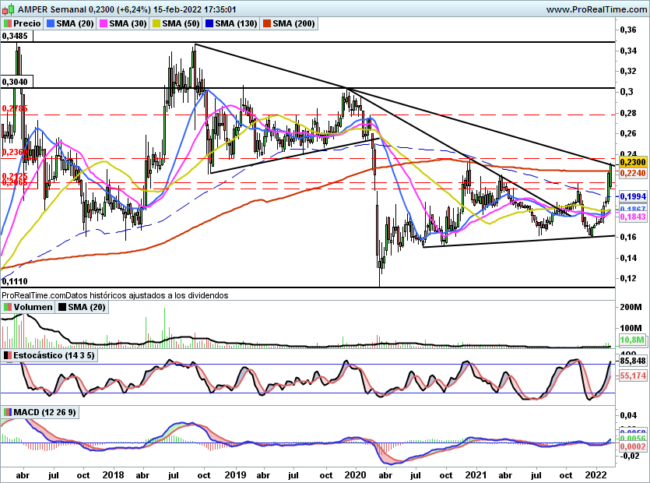The width and height of the screenshot is (650, 483).
Task: Click the blue 0,1994 value tag
Action: tap(633, 196)
